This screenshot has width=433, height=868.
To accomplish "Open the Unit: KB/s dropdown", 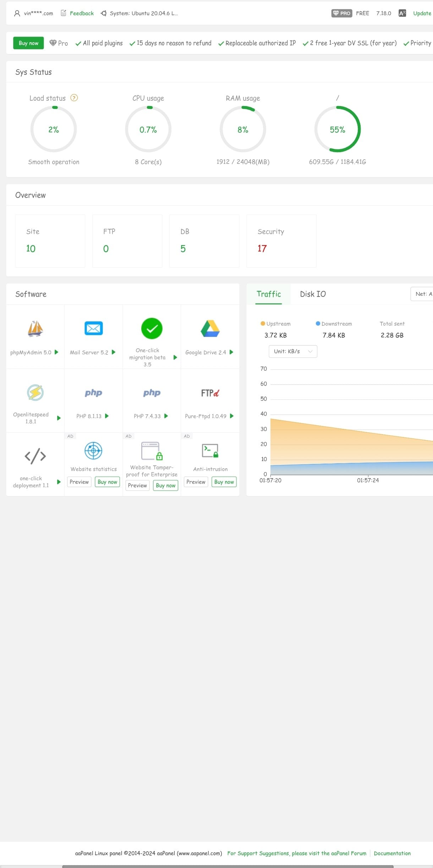I will 293,352.
